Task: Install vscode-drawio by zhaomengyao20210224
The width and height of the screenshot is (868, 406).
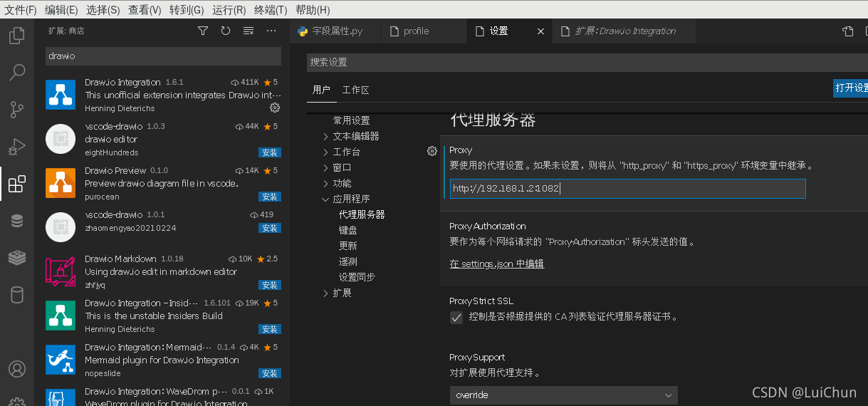Action: click(270, 228)
